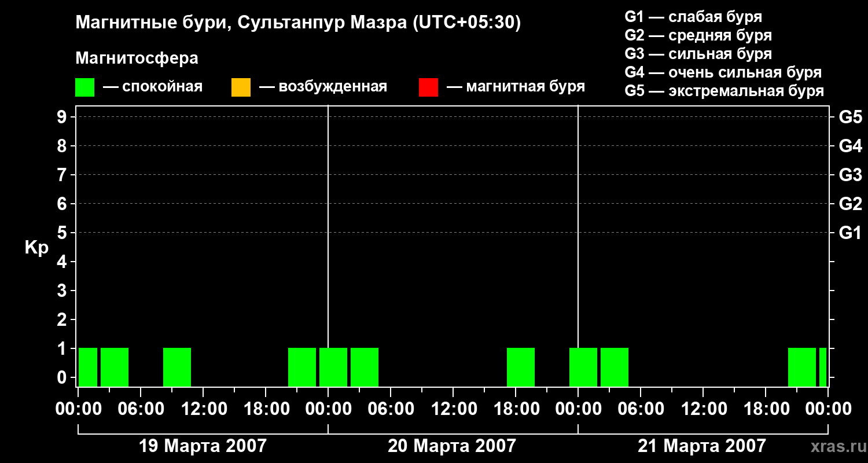Click the '20 Марта 2007' date label
The height and width of the screenshot is (463, 868).
point(452,446)
